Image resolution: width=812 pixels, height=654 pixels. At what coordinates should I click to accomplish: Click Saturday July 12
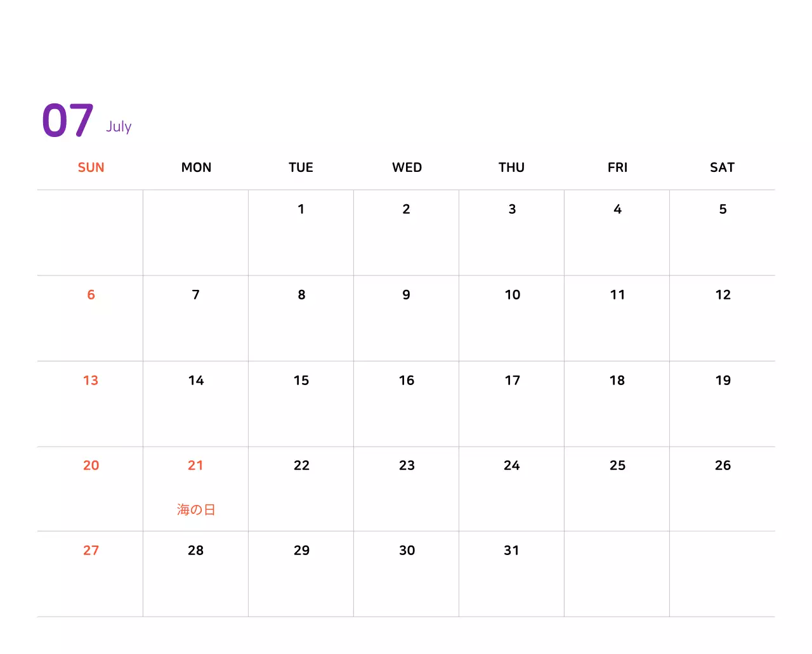click(723, 295)
